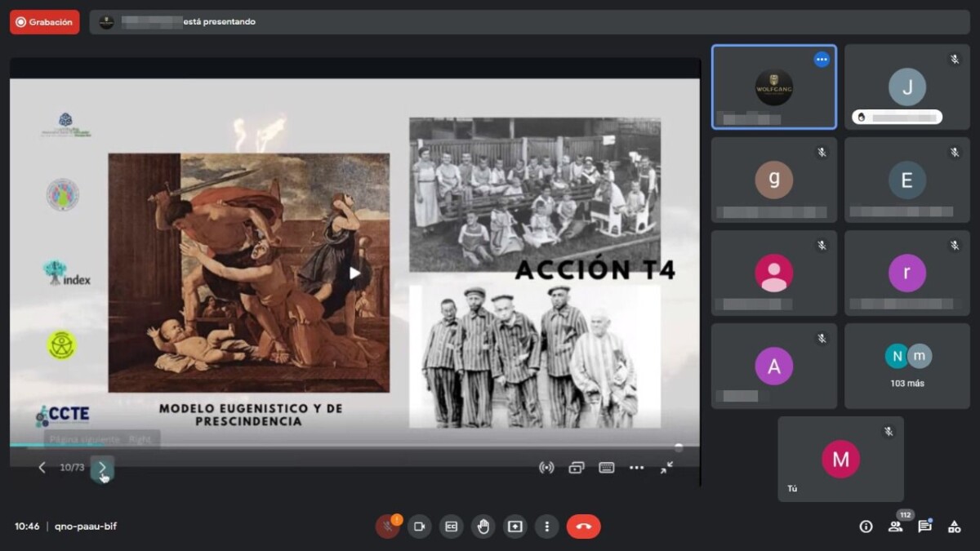
Task: Click the CCTE logo on the slide
Action: pyautogui.click(x=63, y=415)
